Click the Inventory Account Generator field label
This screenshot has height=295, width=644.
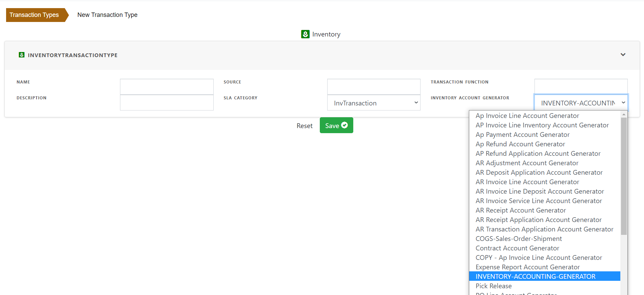pos(470,98)
